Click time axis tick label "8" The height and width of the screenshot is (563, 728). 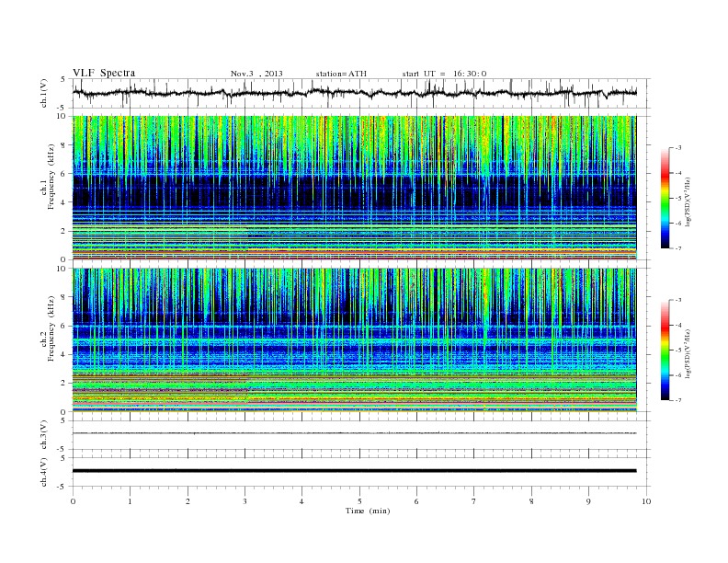(531, 501)
